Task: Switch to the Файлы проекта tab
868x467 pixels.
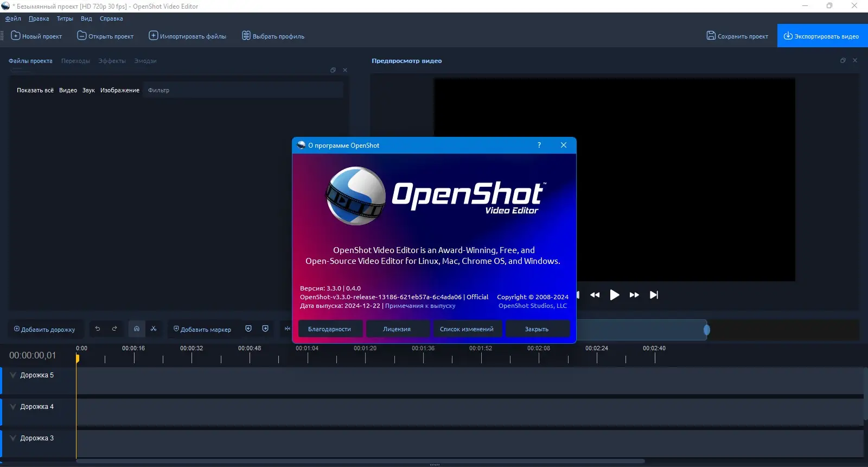Action: click(x=30, y=61)
